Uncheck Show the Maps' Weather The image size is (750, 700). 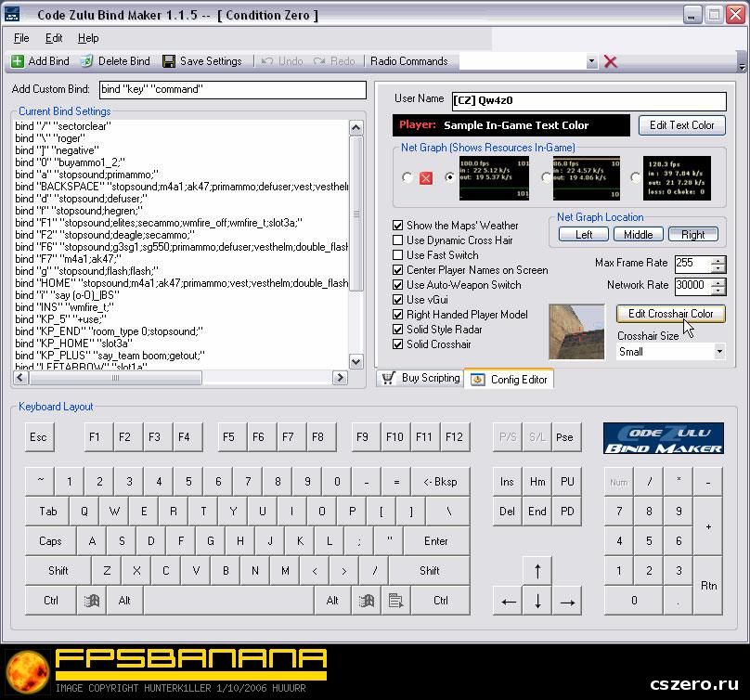(x=398, y=226)
